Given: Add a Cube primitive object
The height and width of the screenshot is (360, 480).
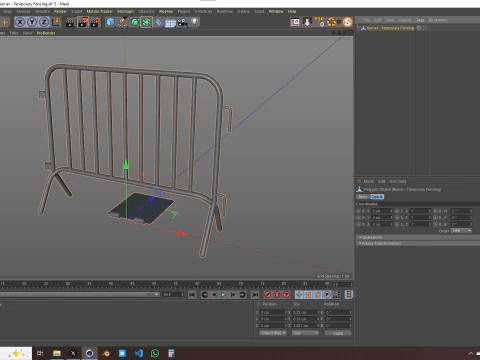Looking at the screenshot, I should coord(110,22).
